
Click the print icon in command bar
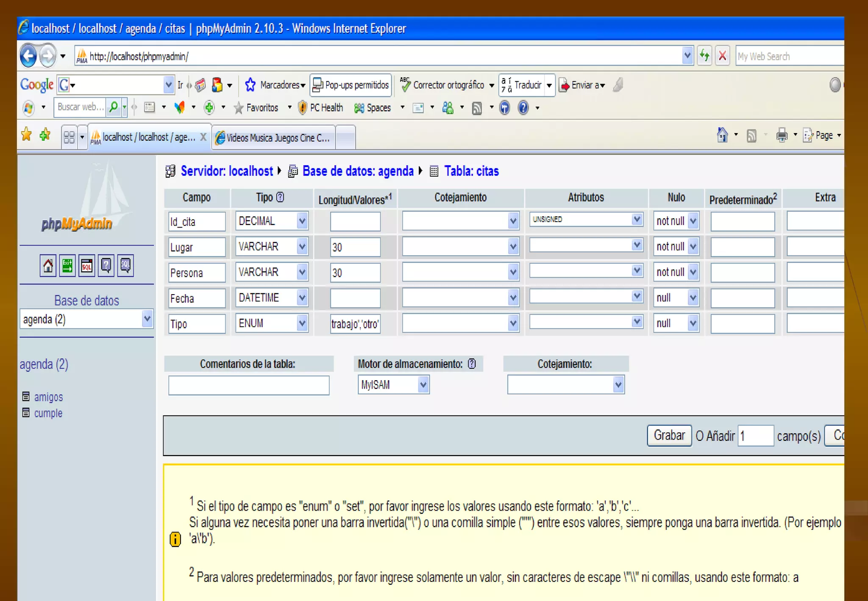pyautogui.click(x=782, y=136)
